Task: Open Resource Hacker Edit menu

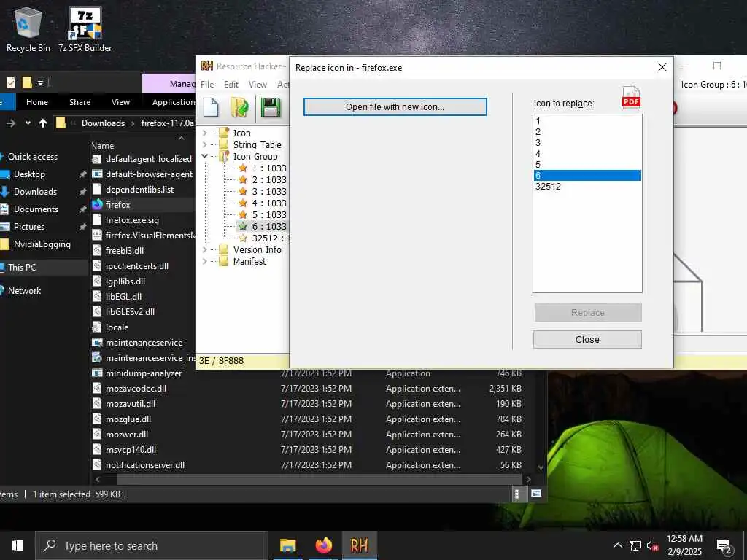Action: [x=231, y=85]
